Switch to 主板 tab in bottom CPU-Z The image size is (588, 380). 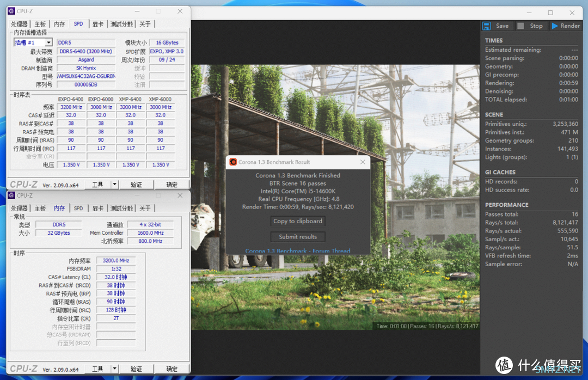[x=40, y=208]
